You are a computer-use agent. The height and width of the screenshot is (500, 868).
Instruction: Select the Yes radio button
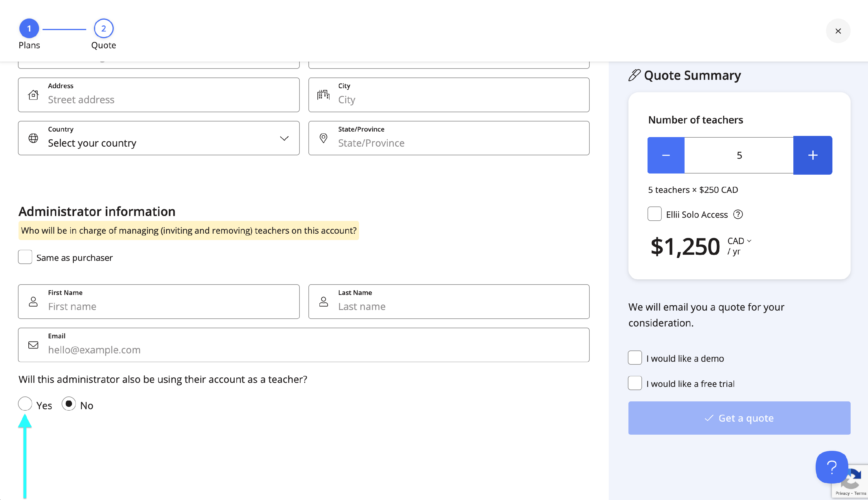pos(25,404)
